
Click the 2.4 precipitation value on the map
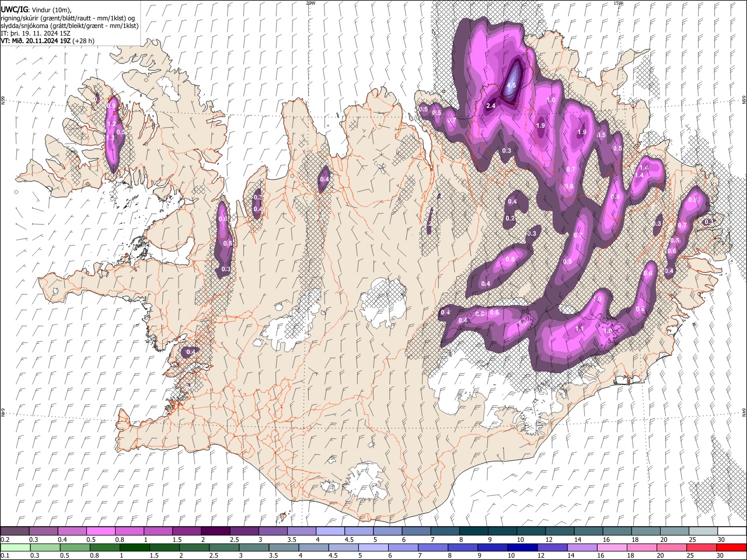click(x=491, y=106)
